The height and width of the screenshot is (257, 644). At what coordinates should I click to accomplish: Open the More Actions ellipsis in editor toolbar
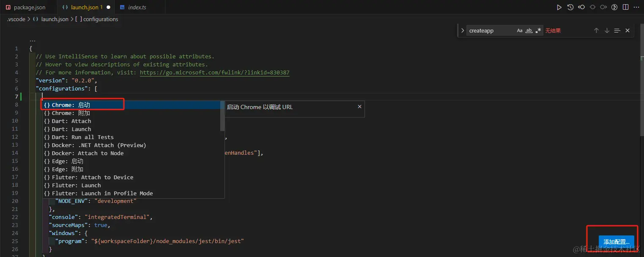pos(637,7)
